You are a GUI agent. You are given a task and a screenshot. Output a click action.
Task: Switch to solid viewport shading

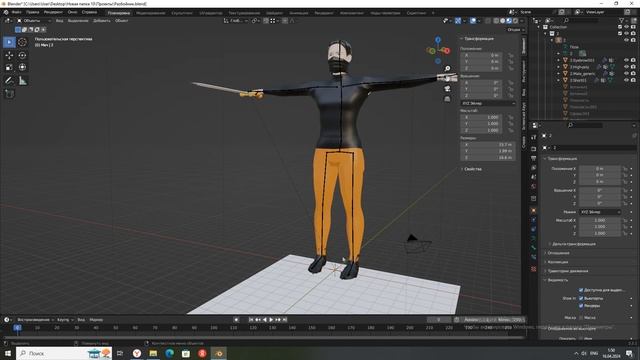point(503,20)
